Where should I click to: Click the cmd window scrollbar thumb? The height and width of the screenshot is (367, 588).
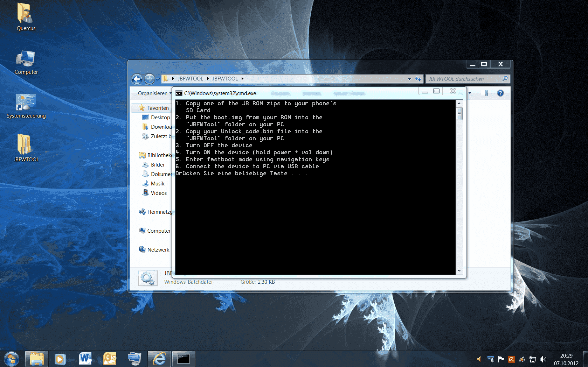coord(459,114)
